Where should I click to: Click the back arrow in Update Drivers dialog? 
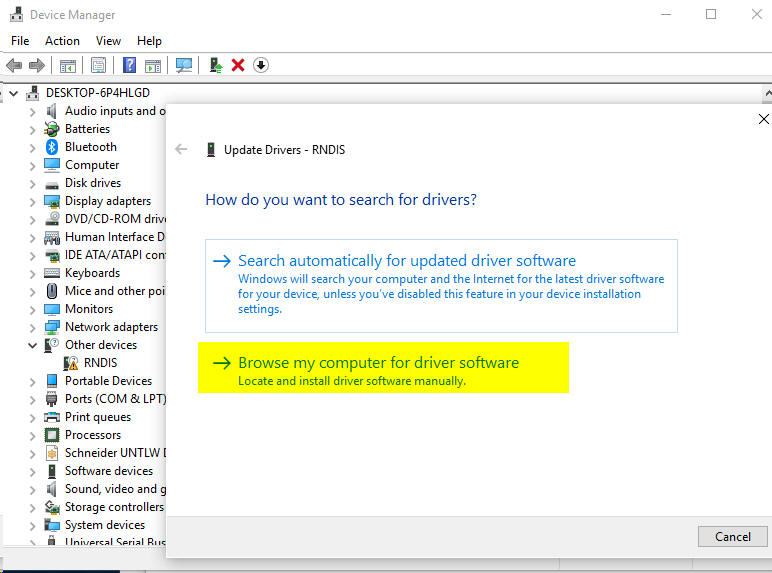click(x=181, y=149)
